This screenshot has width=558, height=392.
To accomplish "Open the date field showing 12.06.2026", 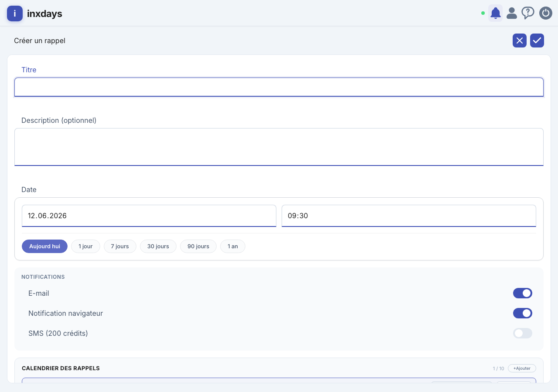I will tap(149, 216).
